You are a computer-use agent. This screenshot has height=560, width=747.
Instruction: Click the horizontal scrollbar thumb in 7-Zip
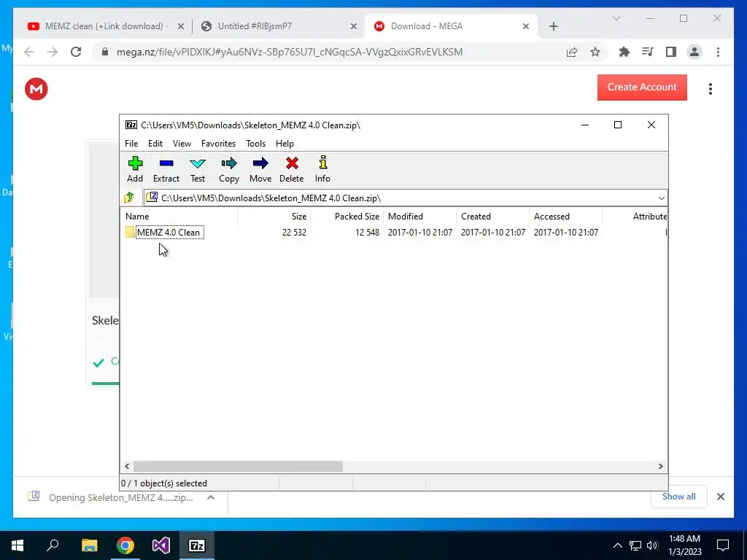(x=238, y=466)
